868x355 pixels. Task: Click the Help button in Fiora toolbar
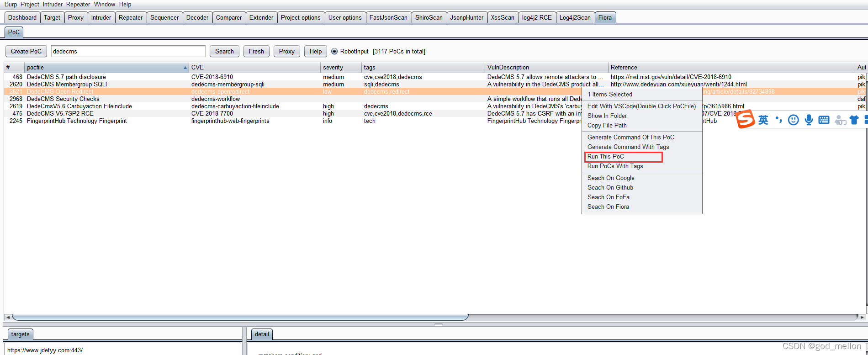[x=316, y=51]
